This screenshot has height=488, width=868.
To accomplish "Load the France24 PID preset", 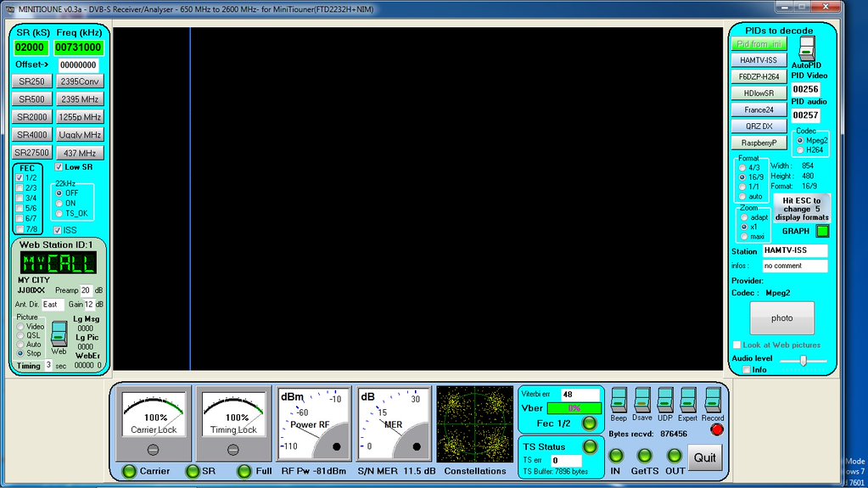I will click(x=759, y=109).
